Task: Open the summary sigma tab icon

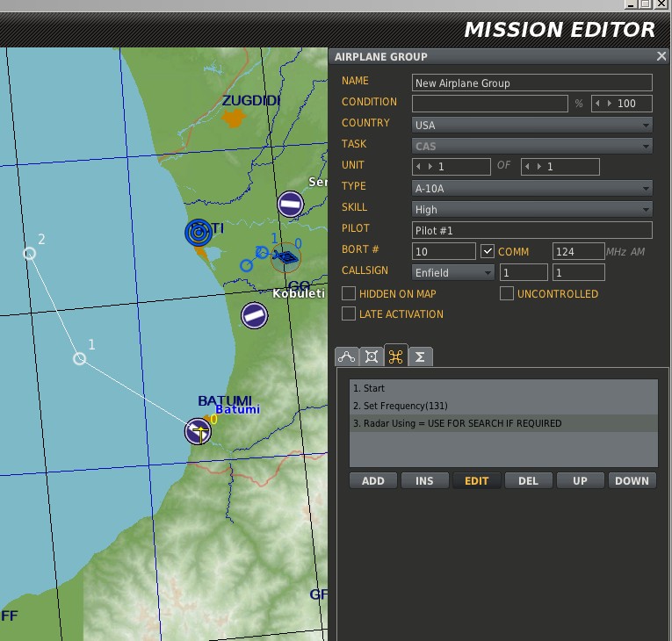Action: [x=420, y=357]
